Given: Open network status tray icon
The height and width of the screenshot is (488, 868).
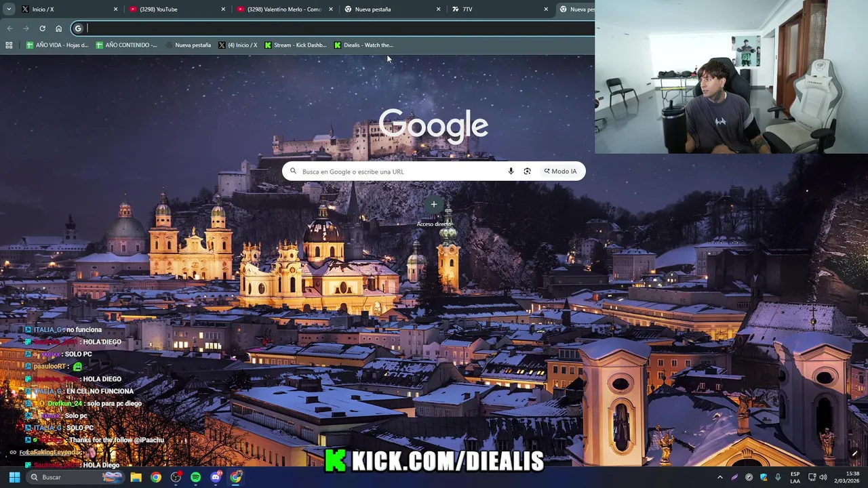Looking at the screenshot, I should pos(811,477).
